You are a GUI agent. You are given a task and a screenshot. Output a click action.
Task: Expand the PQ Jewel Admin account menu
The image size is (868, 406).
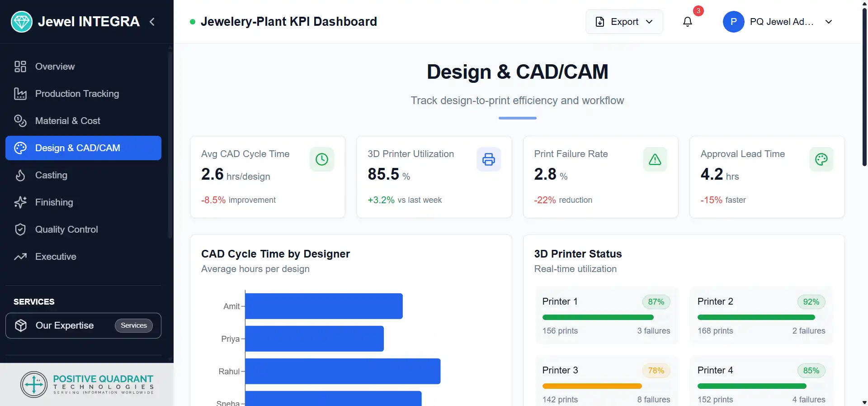(x=829, y=22)
